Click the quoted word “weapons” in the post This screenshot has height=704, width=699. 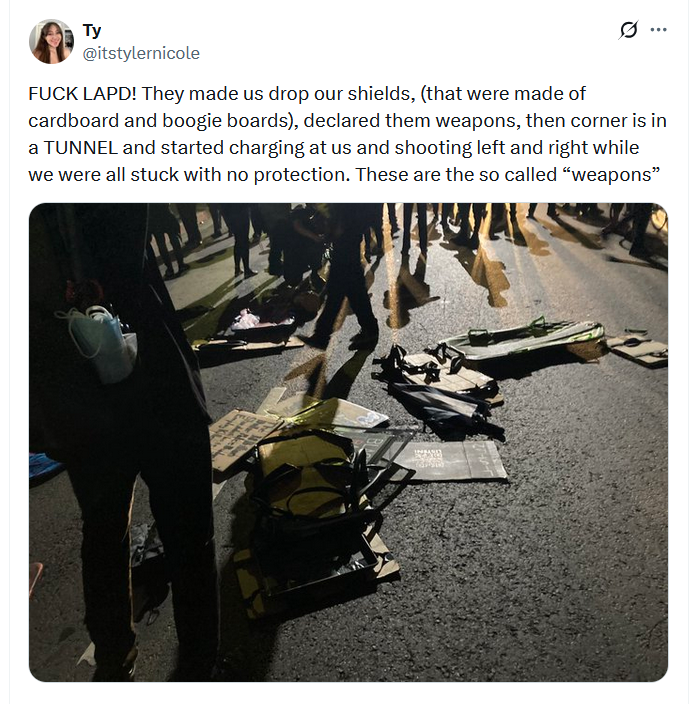click(x=616, y=175)
